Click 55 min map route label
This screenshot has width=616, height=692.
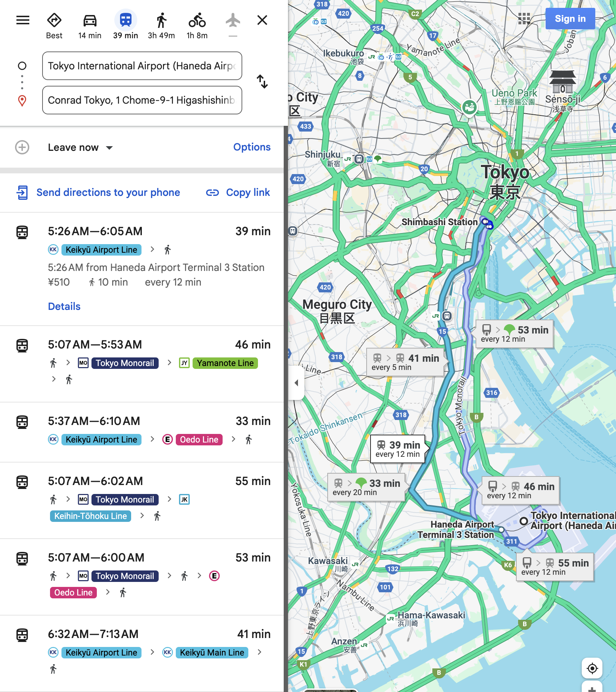555,567
